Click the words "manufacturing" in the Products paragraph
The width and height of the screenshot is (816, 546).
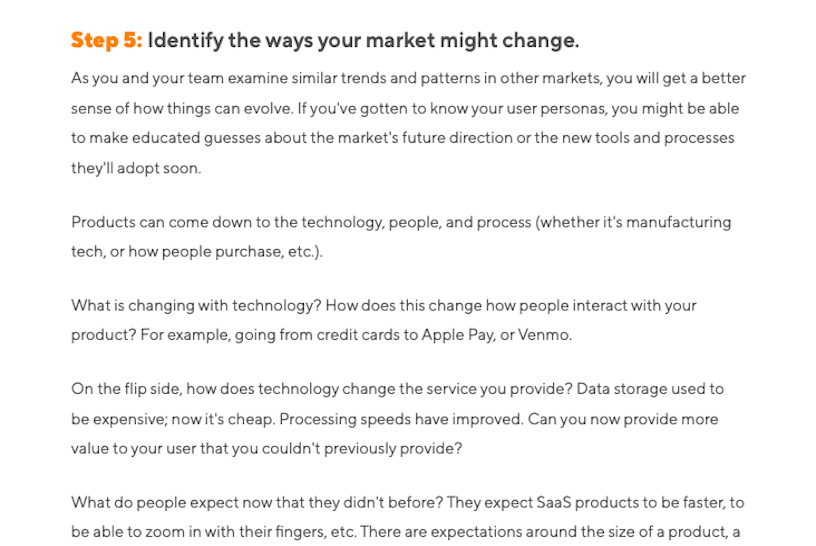[x=679, y=222]
